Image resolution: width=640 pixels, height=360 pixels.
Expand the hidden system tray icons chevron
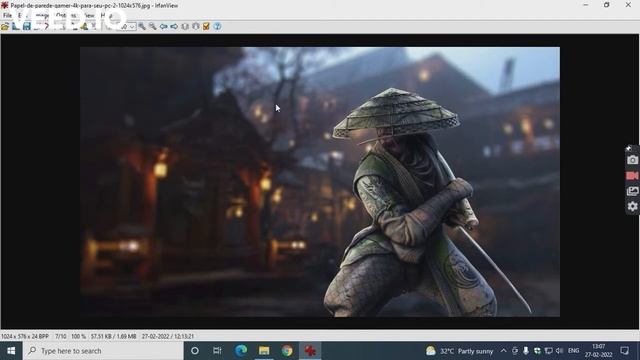click(503, 351)
